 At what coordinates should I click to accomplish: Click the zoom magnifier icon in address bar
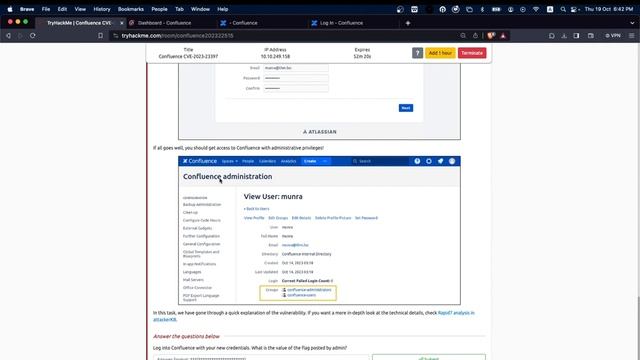(x=463, y=36)
